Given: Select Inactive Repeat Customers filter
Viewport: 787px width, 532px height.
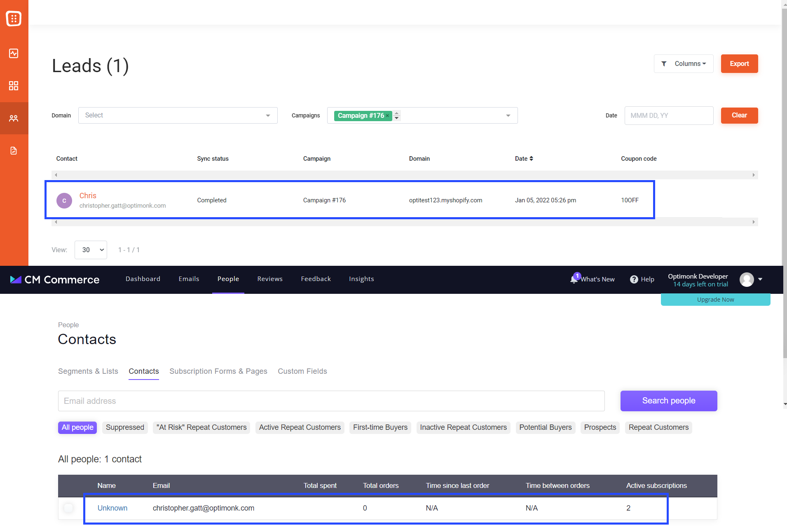Looking at the screenshot, I should tap(464, 428).
